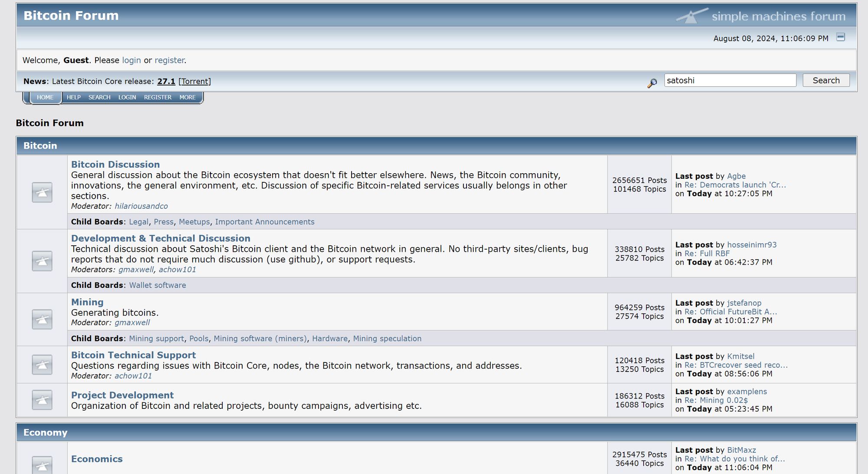Click the Bitcoin Discussion board status icon
Image resolution: width=868 pixels, height=474 pixels.
pyautogui.click(x=42, y=192)
